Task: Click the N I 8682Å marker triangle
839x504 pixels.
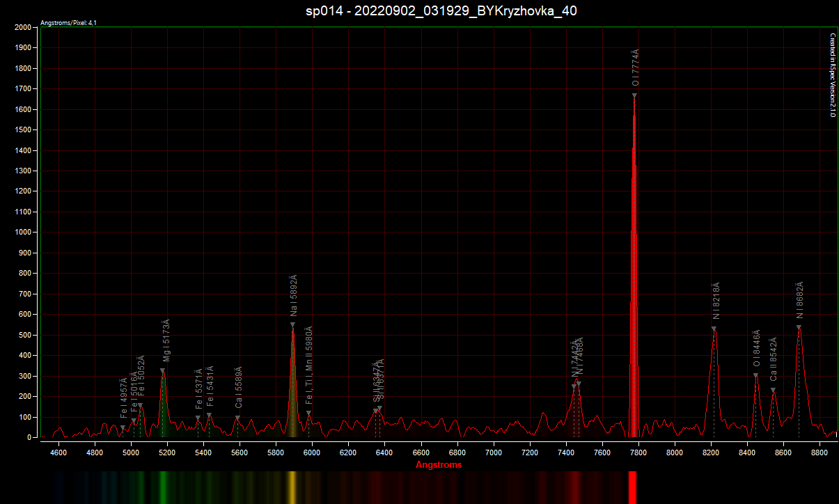Action: [799, 327]
